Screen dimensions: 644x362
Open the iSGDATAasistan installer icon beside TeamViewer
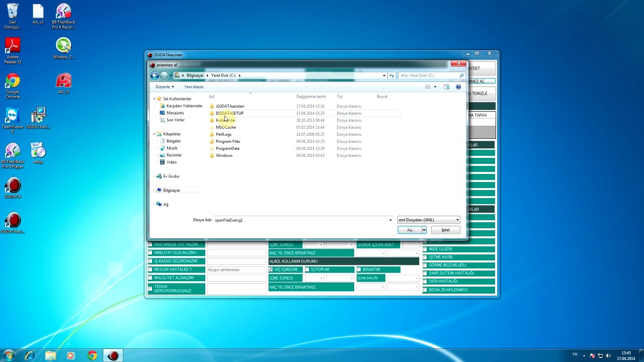tap(38, 119)
